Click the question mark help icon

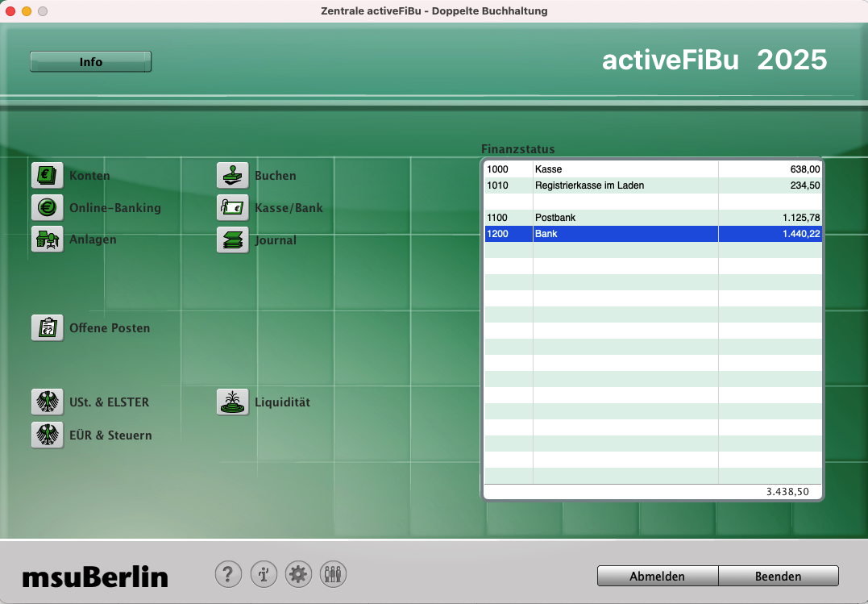coord(228,574)
